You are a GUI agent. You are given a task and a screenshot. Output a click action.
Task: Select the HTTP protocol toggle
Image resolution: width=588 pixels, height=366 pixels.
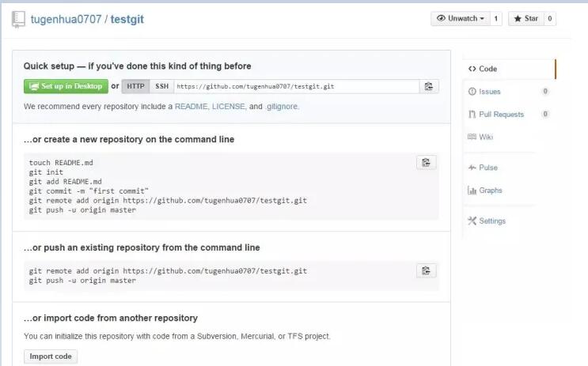(x=135, y=86)
